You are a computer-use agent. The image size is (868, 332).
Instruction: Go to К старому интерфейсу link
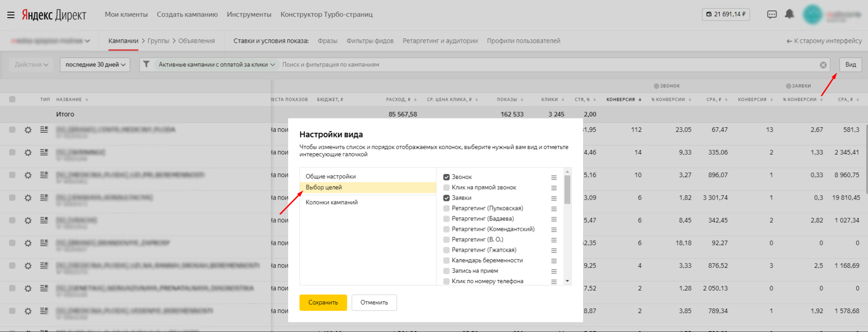pos(824,41)
